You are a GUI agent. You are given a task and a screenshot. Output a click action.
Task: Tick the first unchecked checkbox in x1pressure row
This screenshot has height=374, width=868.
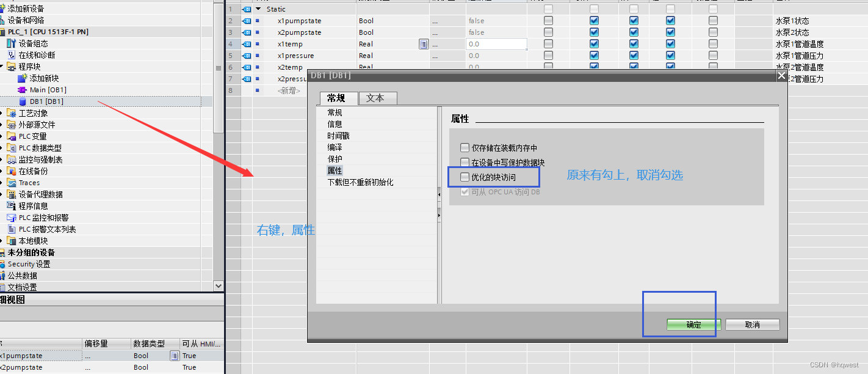pyautogui.click(x=548, y=56)
